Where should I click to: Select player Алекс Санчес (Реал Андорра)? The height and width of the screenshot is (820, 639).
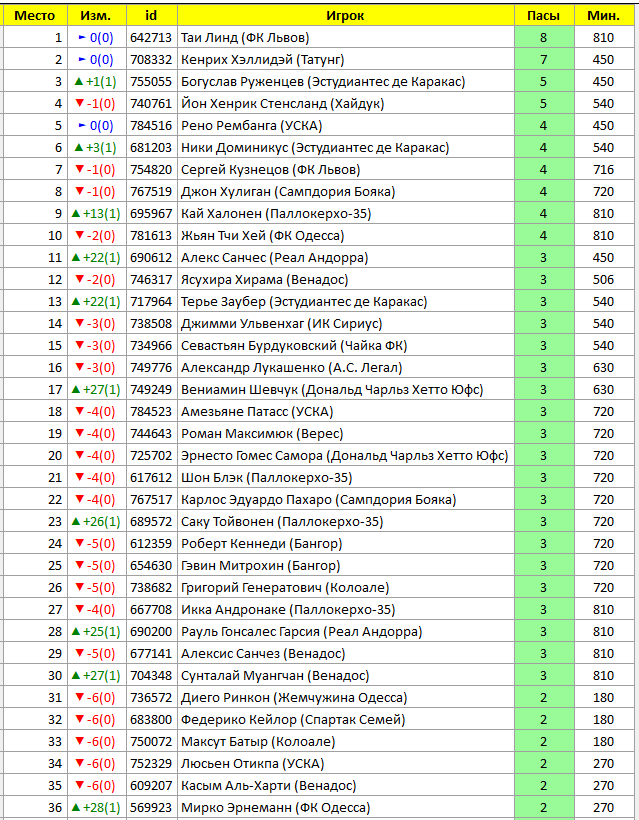pyautogui.click(x=275, y=257)
